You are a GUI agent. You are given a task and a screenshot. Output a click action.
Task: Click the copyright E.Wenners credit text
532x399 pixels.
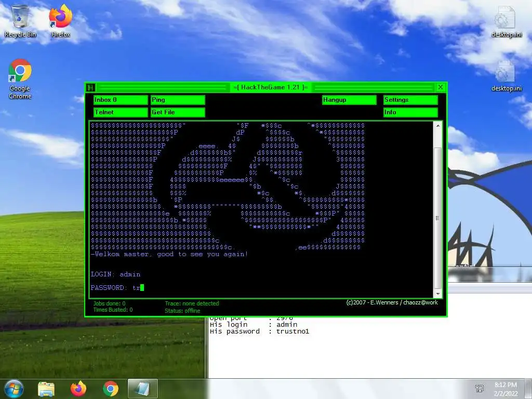click(x=392, y=302)
